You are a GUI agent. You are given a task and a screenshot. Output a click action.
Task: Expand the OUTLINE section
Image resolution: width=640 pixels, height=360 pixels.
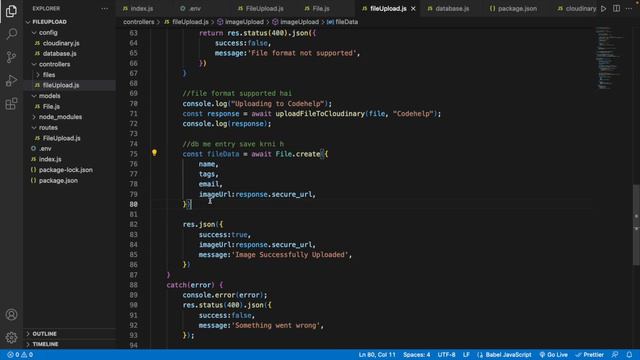pos(44,334)
